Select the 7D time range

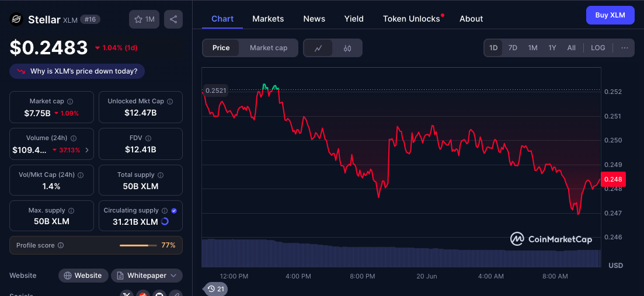coord(513,48)
